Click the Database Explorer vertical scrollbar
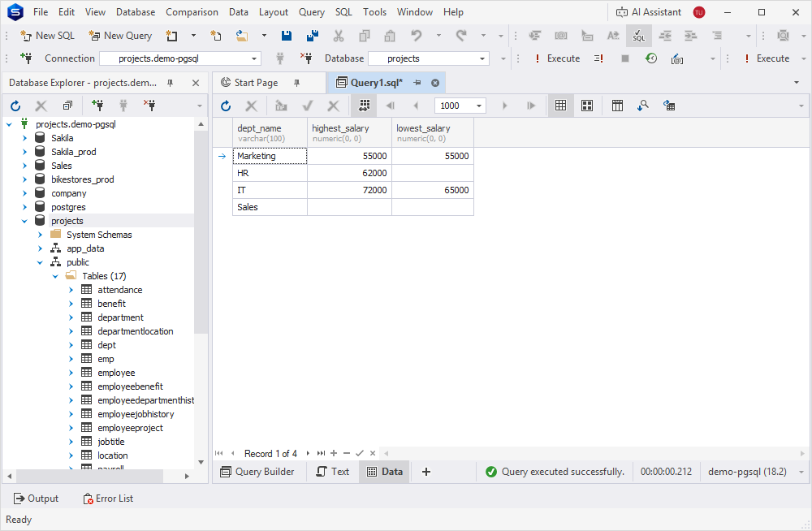The width and height of the screenshot is (812, 531). click(x=201, y=233)
